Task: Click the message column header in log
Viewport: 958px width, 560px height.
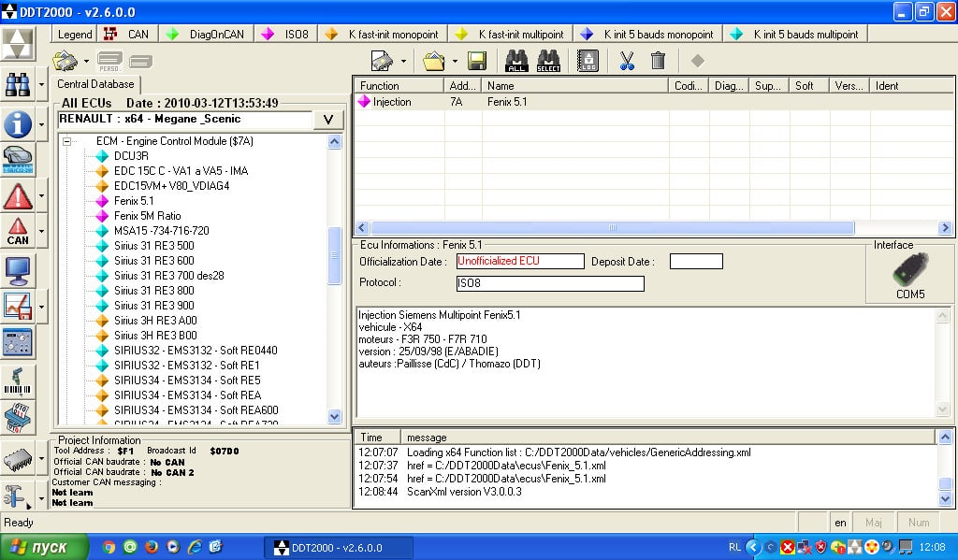Action: (x=667, y=438)
